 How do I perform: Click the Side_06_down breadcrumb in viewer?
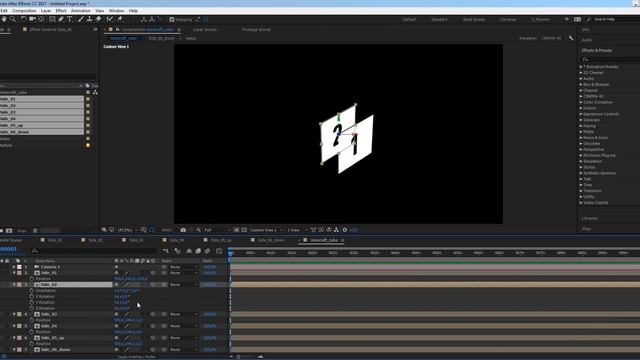click(x=162, y=38)
